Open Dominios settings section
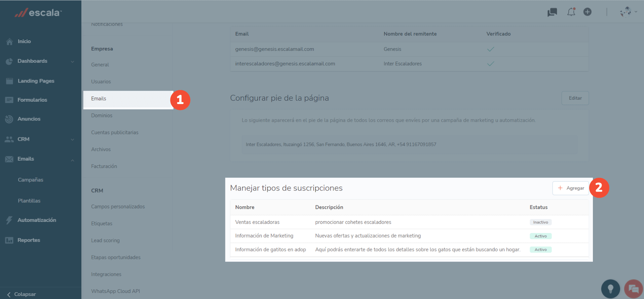 (102, 115)
